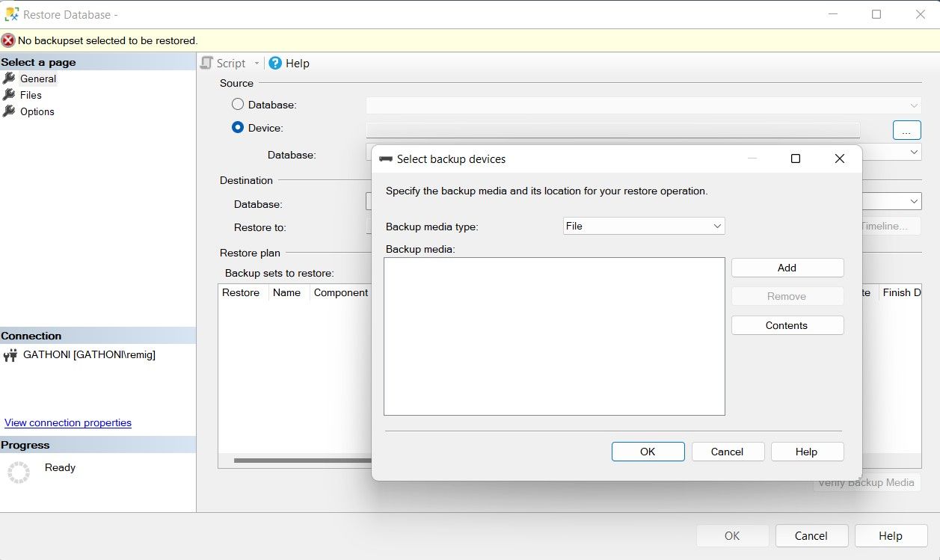The height and width of the screenshot is (560, 940).
Task: Click the backup sets horizontal scrollbar
Action: pos(302,461)
